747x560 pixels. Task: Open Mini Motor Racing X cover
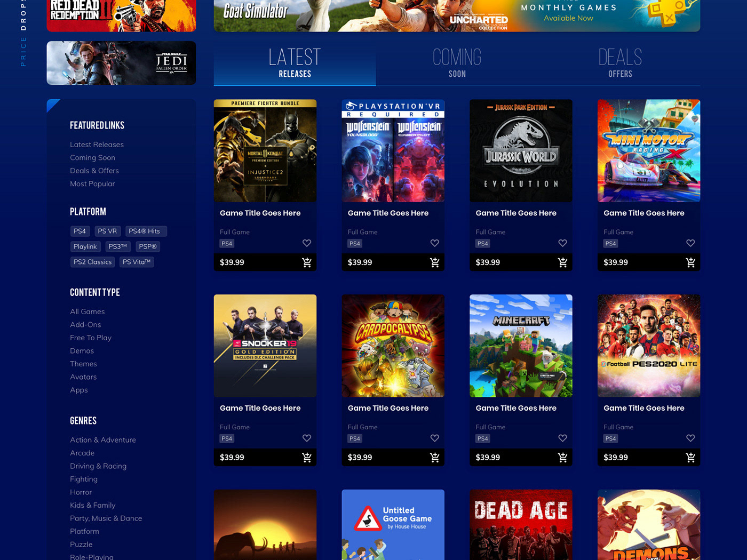649,151
